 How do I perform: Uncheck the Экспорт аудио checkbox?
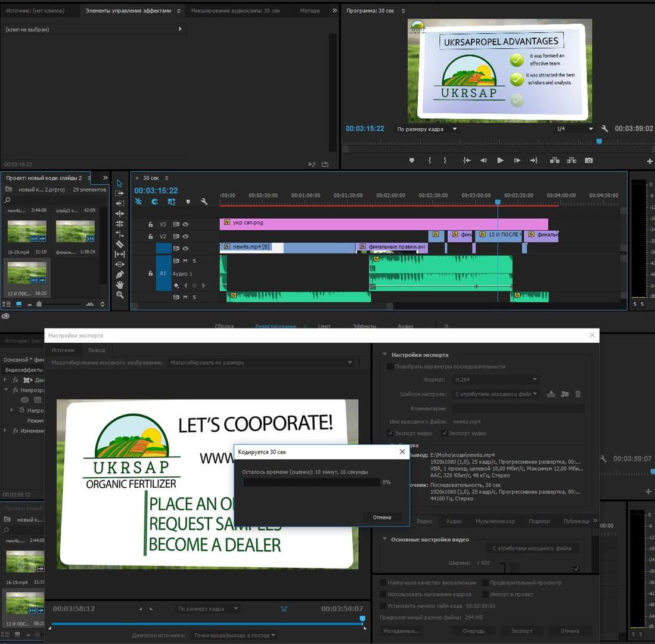(444, 433)
